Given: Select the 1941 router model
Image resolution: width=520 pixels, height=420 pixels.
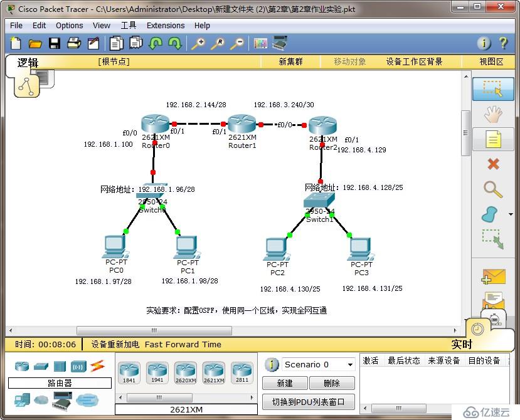Looking at the screenshot, I should pos(157,372).
